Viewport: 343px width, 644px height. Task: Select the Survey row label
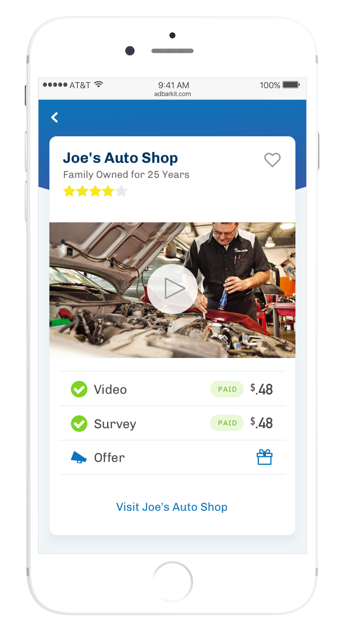115,424
